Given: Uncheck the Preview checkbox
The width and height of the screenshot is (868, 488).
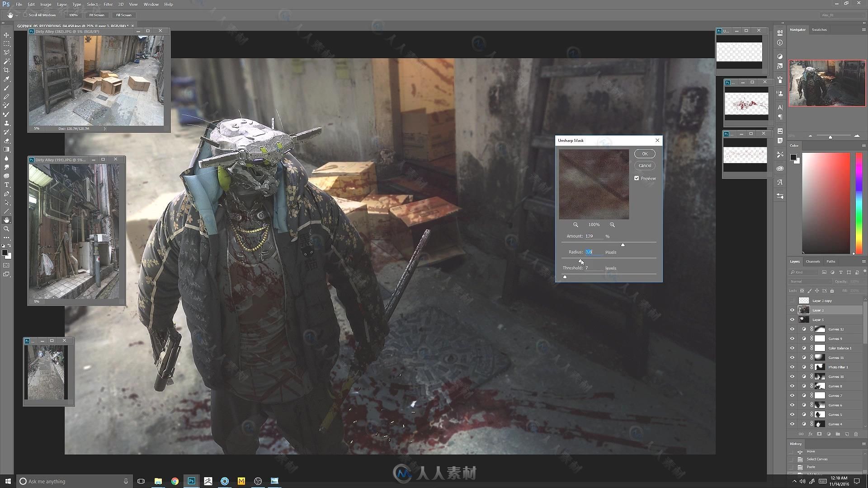Looking at the screenshot, I should click(x=637, y=178).
